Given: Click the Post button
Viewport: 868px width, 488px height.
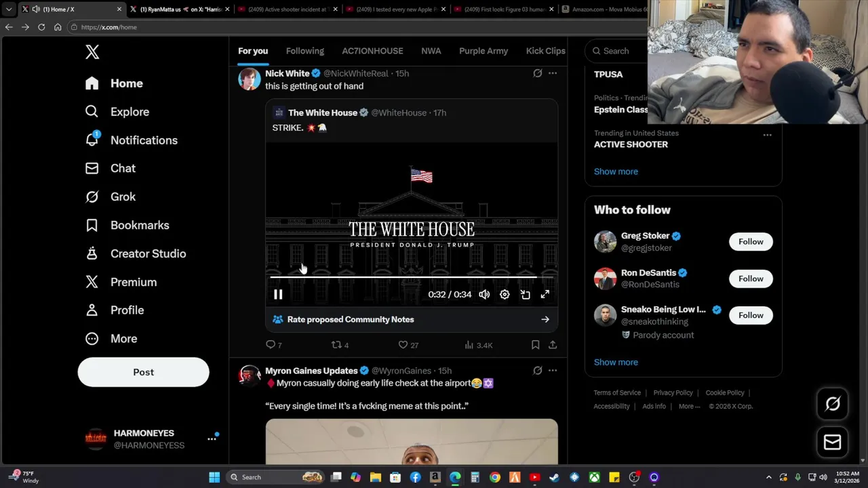Looking at the screenshot, I should click(x=143, y=372).
